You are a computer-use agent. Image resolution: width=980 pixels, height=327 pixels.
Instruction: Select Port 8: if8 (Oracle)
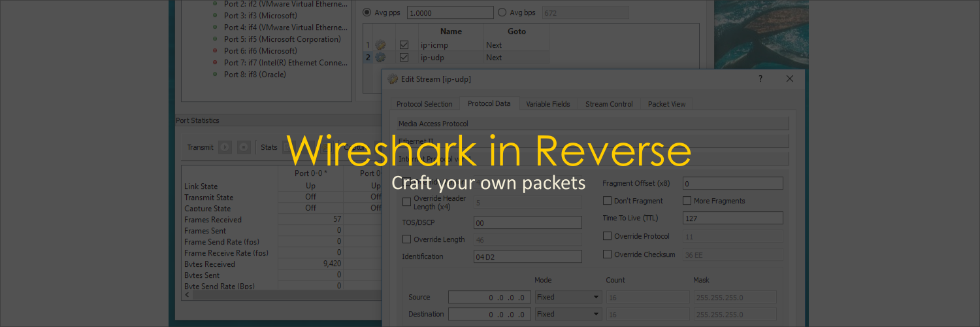(255, 75)
